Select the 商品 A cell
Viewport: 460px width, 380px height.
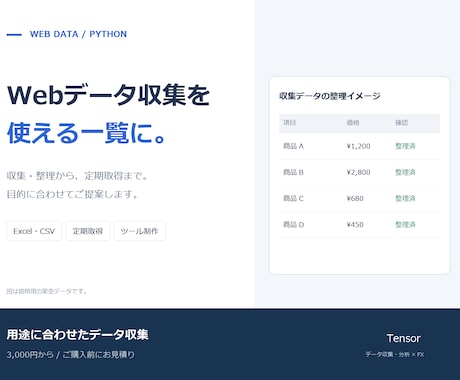point(293,146)
